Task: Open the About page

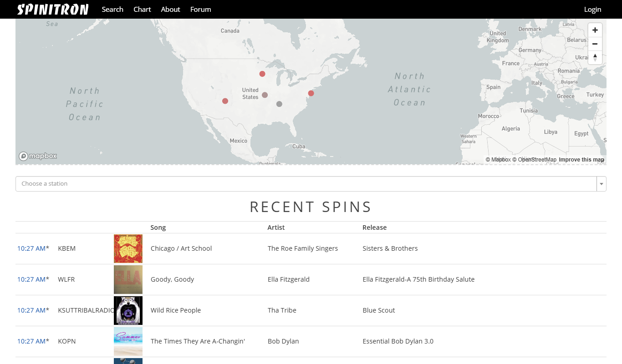Action: coord(171,9)
